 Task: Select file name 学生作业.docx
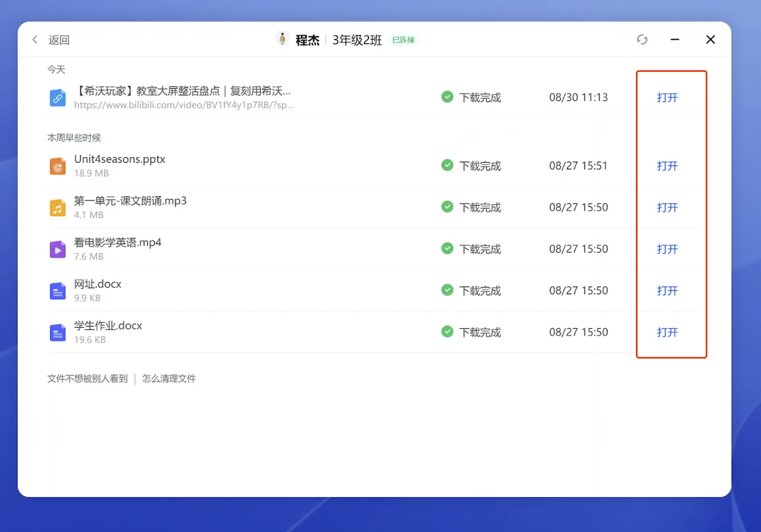(x=108, y=326)
